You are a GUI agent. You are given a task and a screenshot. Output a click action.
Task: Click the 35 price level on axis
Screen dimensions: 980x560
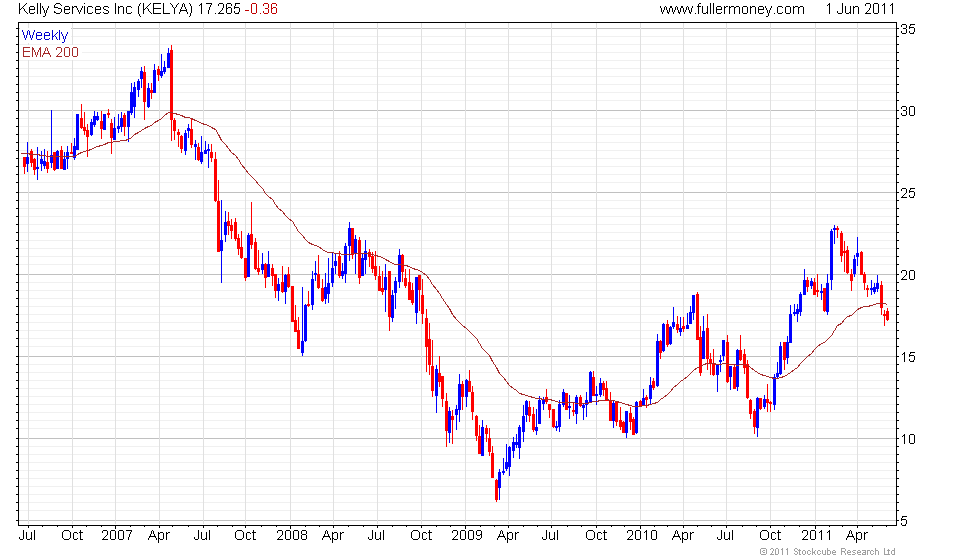coord(911,30)
